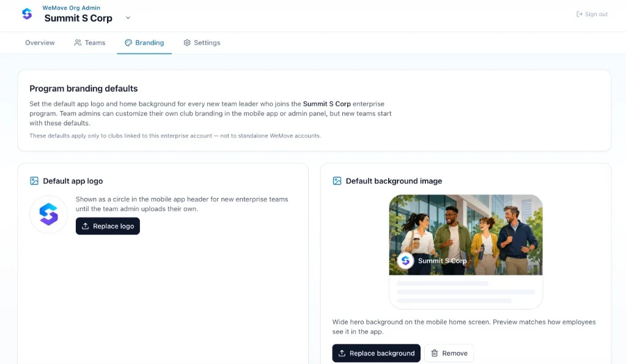The image size is (626, 364).
Task: Switch to the Teams tab
Action: click(90, 43)
